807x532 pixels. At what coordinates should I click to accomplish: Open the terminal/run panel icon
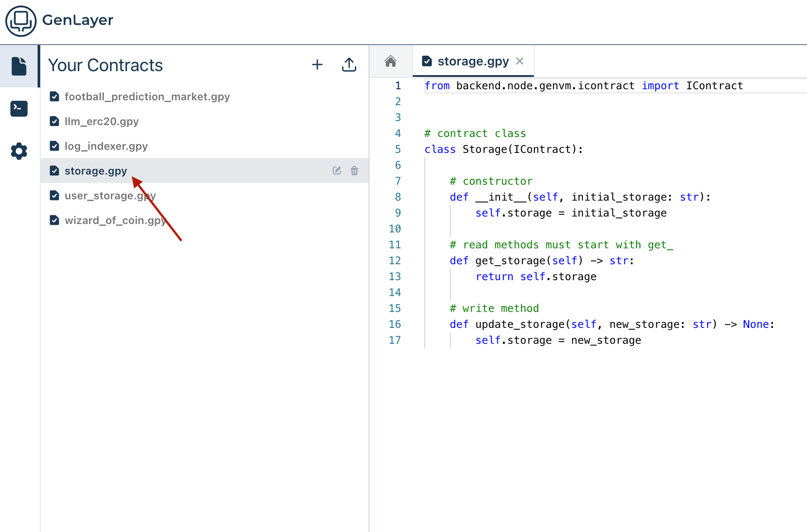coord(19,108)
